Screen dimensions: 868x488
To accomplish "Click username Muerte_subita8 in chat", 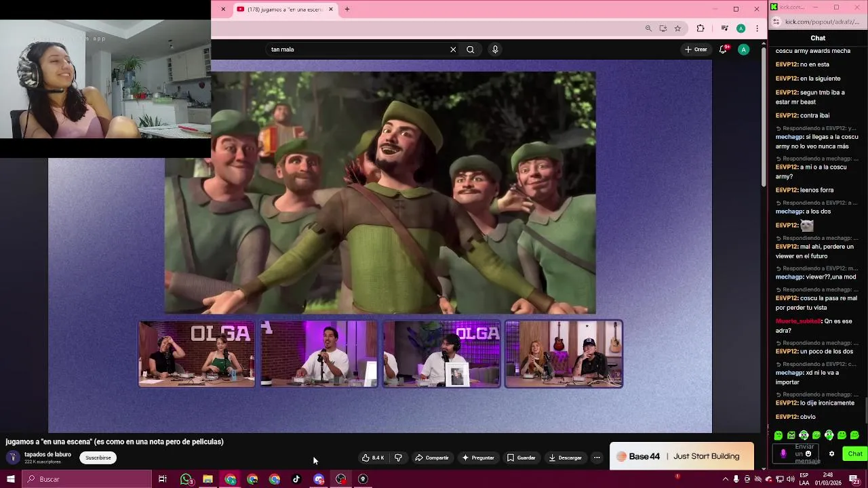I will click(x=798, y=321).
